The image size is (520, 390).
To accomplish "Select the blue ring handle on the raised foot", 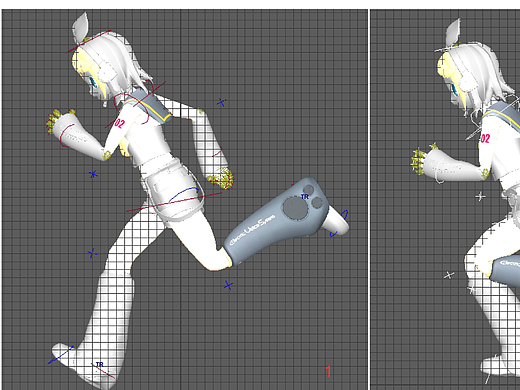I will 340,223.
